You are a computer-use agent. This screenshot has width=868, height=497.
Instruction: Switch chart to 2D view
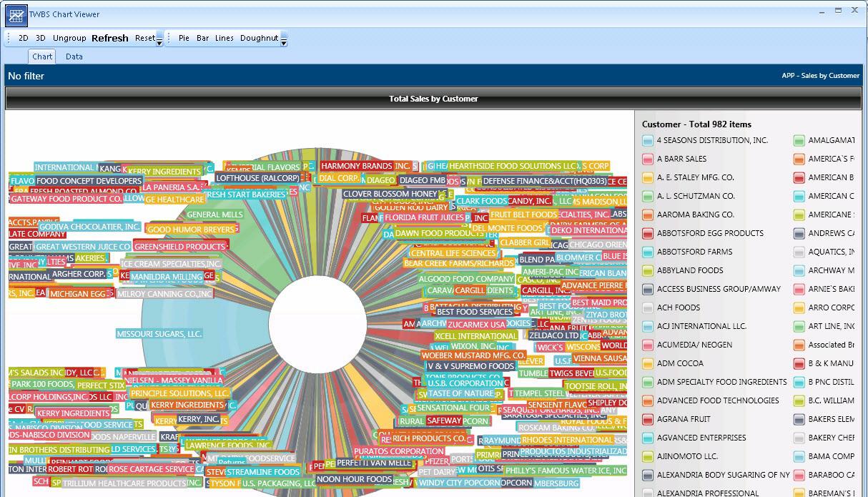[x=24, y=38]
